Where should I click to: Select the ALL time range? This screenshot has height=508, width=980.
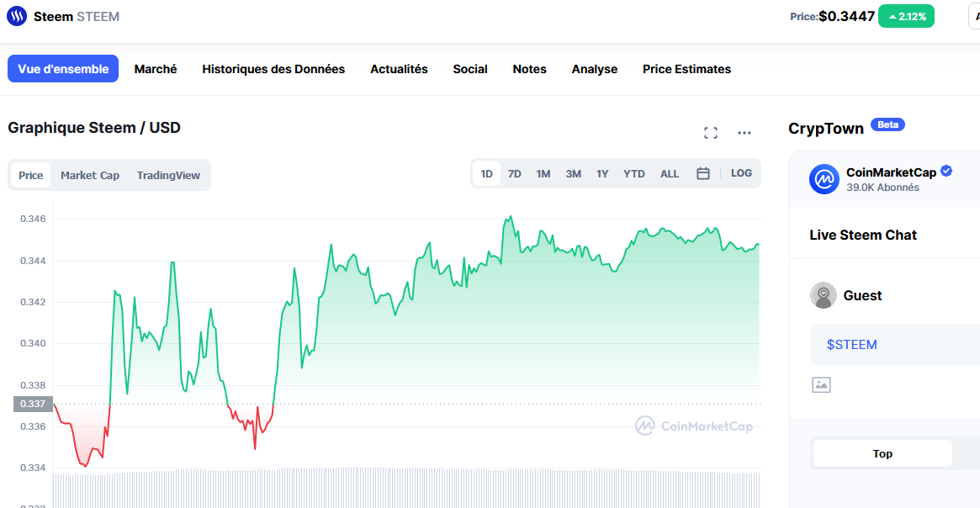click(x=670, y=174)
